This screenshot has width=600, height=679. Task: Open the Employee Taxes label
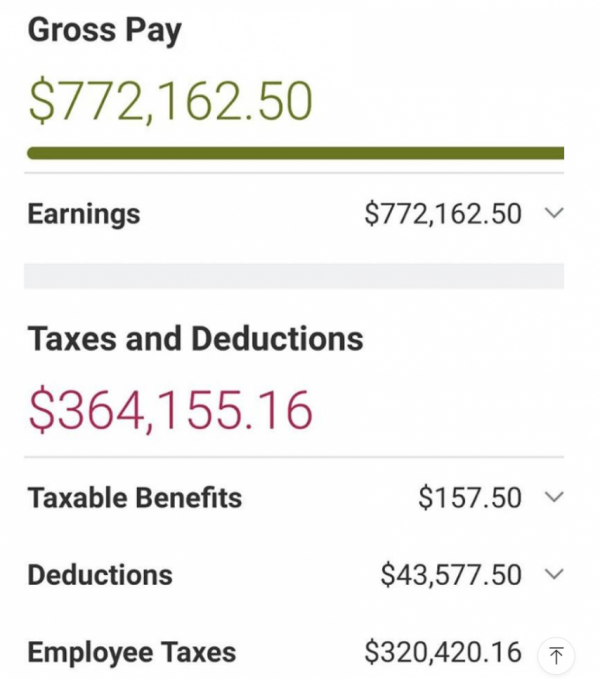tap(132, 654)
